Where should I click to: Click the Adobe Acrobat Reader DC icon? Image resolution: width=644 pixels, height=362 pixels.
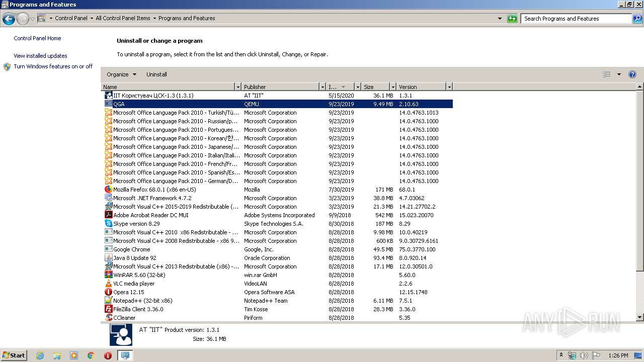108,215
